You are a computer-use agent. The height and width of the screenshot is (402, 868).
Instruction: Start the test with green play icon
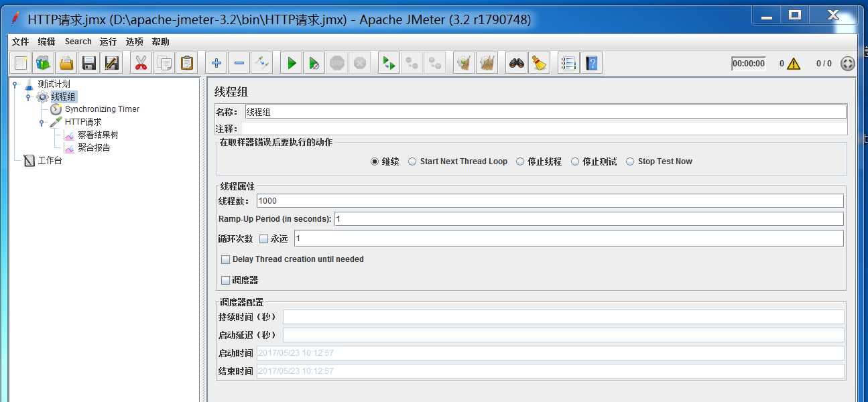pyautogui.click(x=291, y=64)
